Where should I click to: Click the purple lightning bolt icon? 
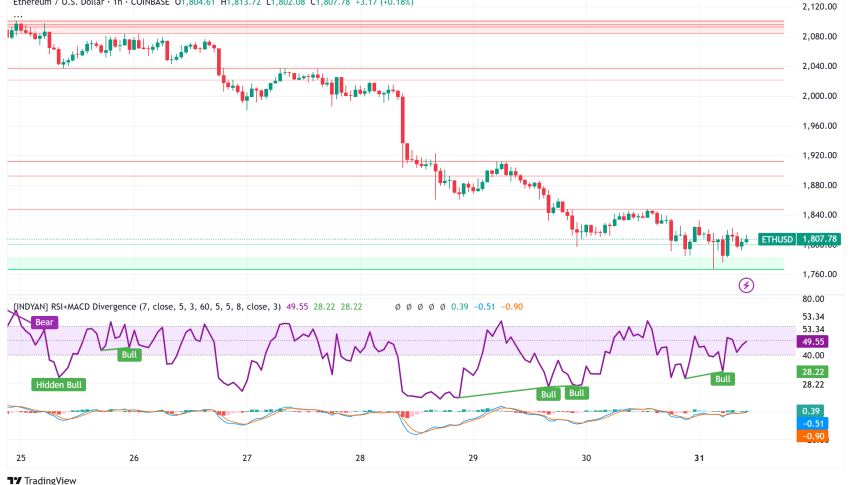(x=746, y=285)
